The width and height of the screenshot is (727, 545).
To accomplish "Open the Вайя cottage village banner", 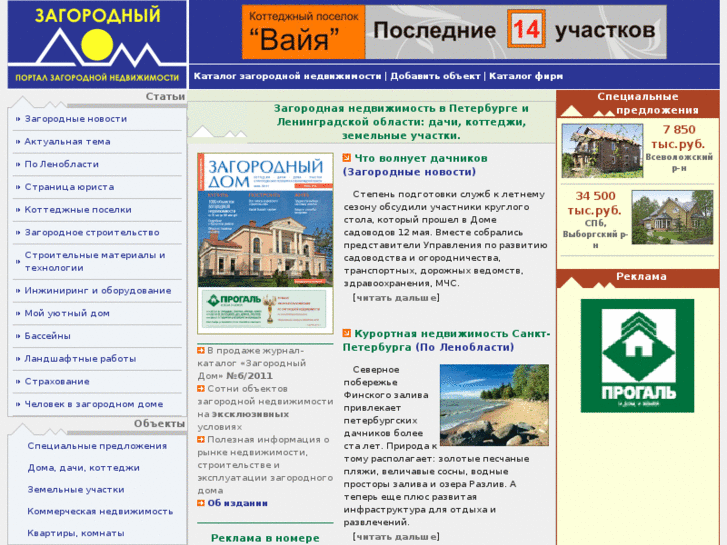I will pos(454,32).
